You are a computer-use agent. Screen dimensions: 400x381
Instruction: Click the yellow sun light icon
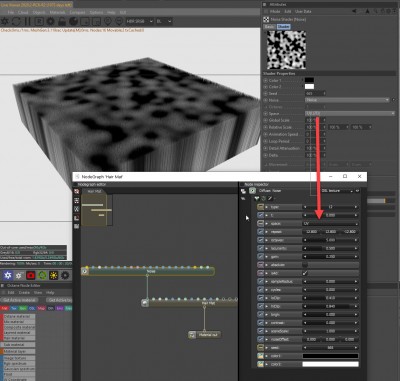click(53, 275)
